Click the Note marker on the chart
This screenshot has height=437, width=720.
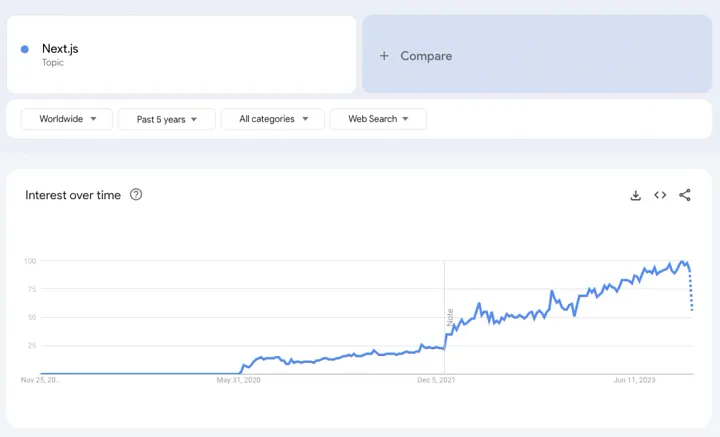coord(450,318)
